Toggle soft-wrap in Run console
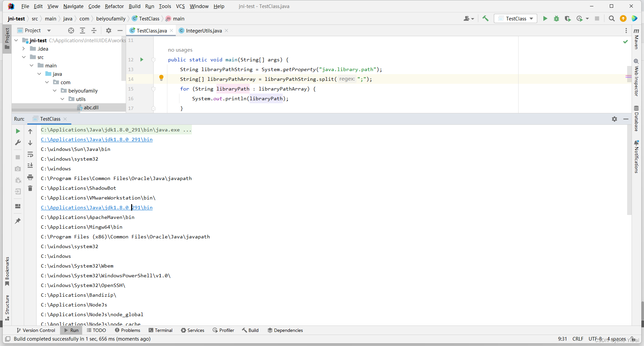The width and height of the screenshot is (644, 346). 30,154
